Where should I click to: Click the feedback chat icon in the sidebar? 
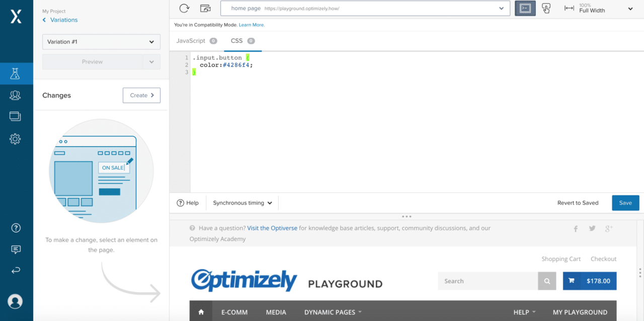click(16, 249)
